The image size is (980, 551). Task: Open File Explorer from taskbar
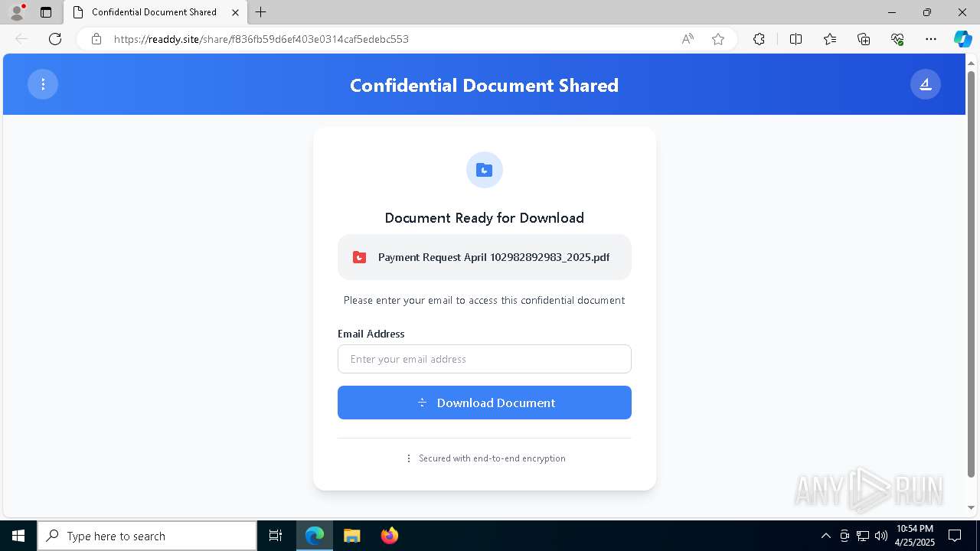pyautogui.click(x=351, y=536)
